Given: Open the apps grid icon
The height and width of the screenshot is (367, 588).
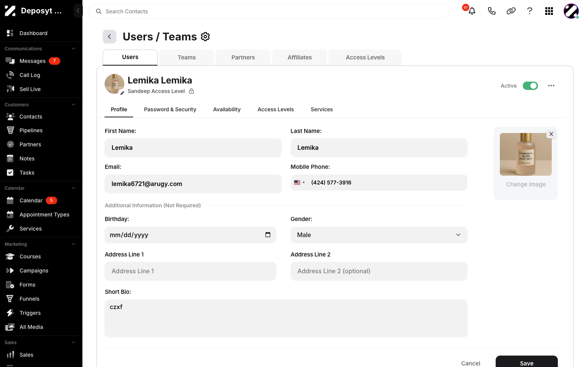Looking at the screenshot, I should [549, 11].
